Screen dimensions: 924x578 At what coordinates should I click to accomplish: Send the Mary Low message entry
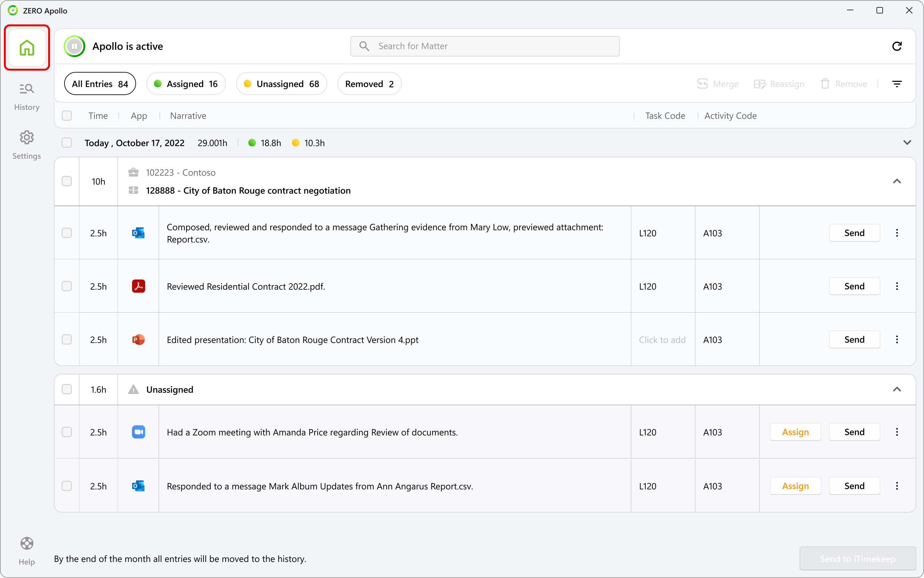(x=854, y=233)
